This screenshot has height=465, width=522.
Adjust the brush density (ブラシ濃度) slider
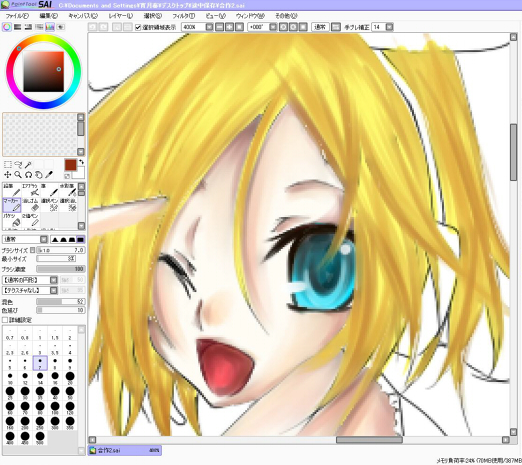pos(61,269)
